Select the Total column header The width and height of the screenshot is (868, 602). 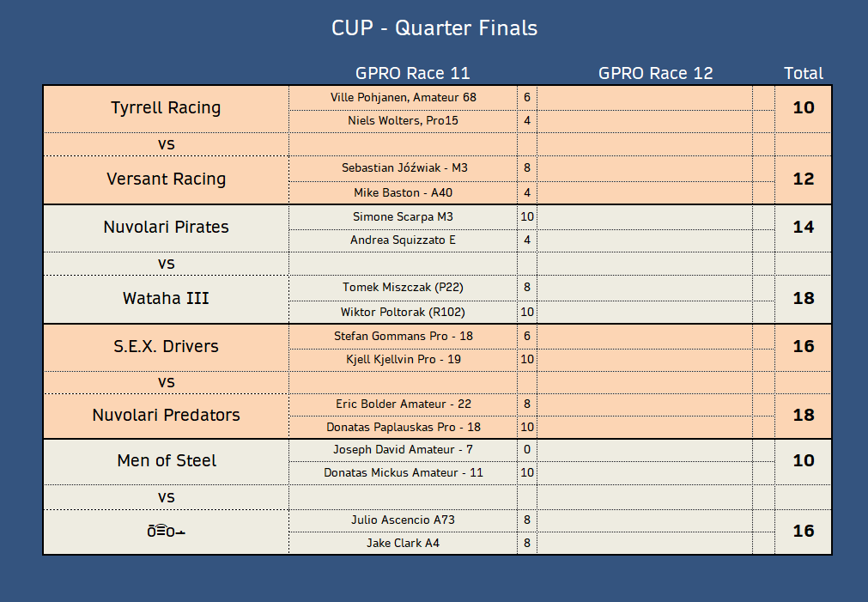tap(803, 73)
